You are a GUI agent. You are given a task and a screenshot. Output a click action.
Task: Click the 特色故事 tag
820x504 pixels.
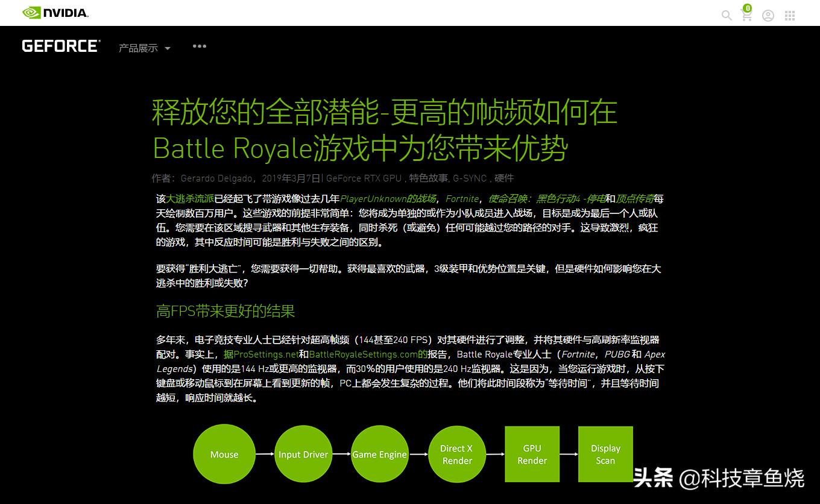pyautogui.click(x=429, y=178)
